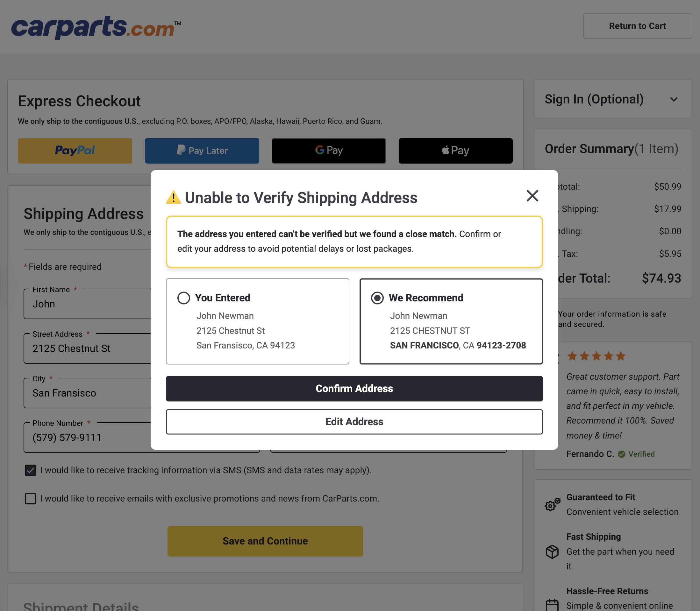Viewport: 700px width, 611px height.
Task: Close the address verification dialog
Action: [x=532, y=196]
